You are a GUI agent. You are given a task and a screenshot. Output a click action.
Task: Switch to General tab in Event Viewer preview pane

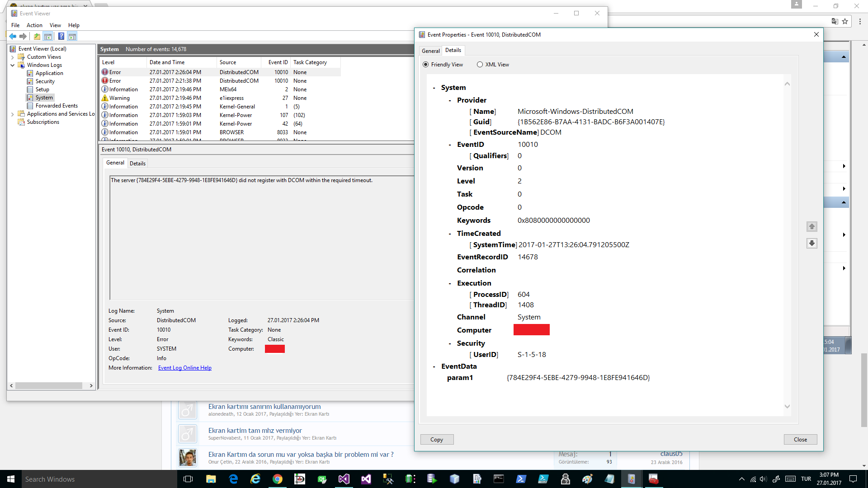[x=115, y=163]
